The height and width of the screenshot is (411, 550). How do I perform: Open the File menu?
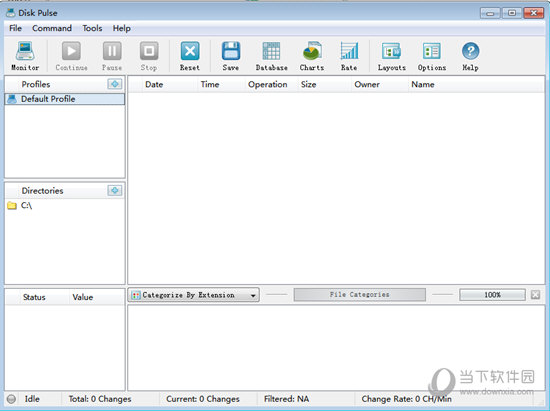(x=15, y=28)
